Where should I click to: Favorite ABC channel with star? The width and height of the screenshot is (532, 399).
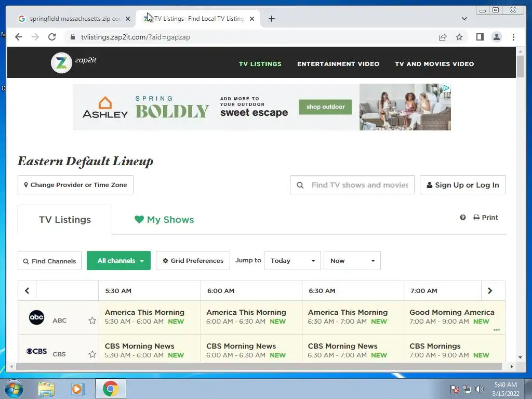pyautogui.click(x=92, y=320)
